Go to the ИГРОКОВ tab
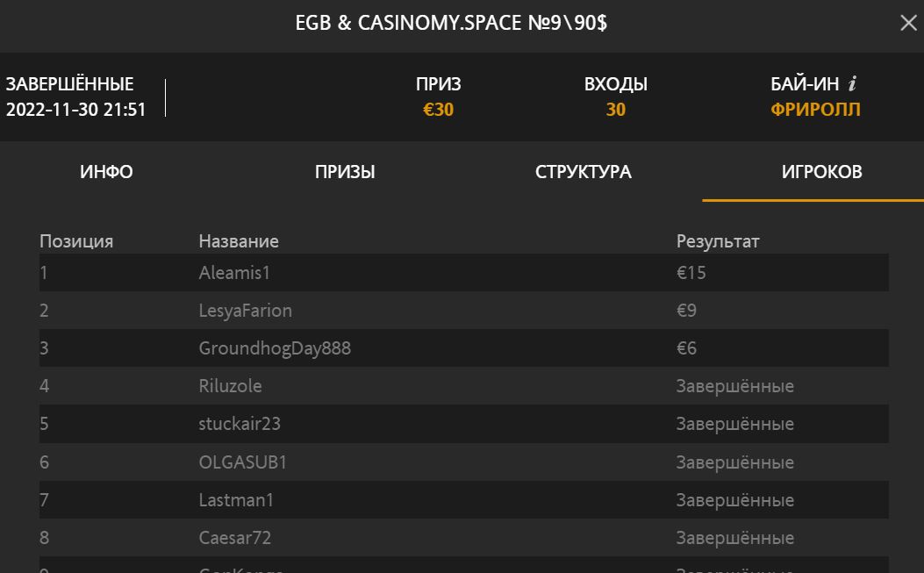This screenshot has width=924, height=573. coord(821,172)
